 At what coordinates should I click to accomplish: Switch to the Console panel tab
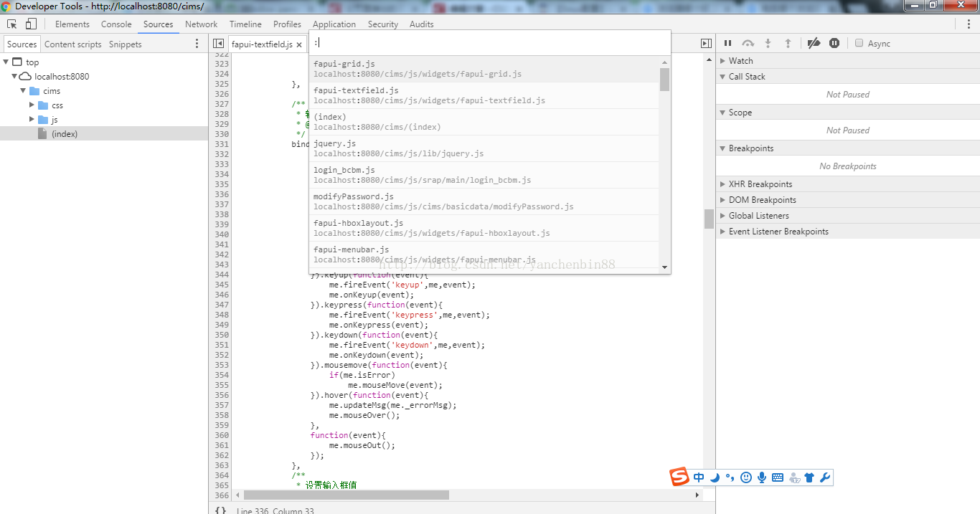pos(116,24)
